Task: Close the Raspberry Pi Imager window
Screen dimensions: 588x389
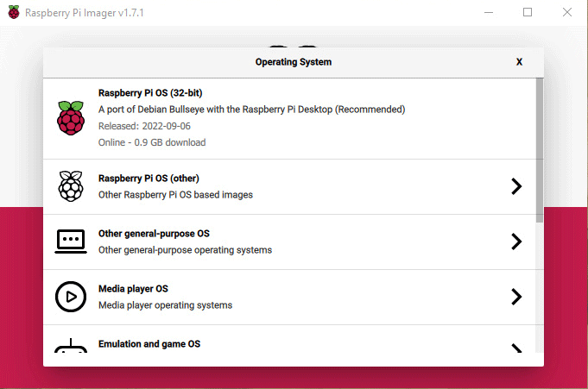Action: tap(567, 12)
